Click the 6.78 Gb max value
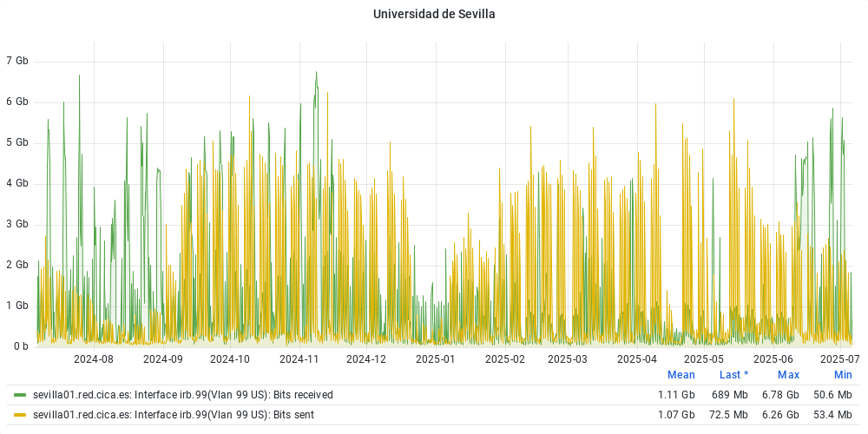Image resolution: width=868 pixels, height=434 pixels. point(780,395)
